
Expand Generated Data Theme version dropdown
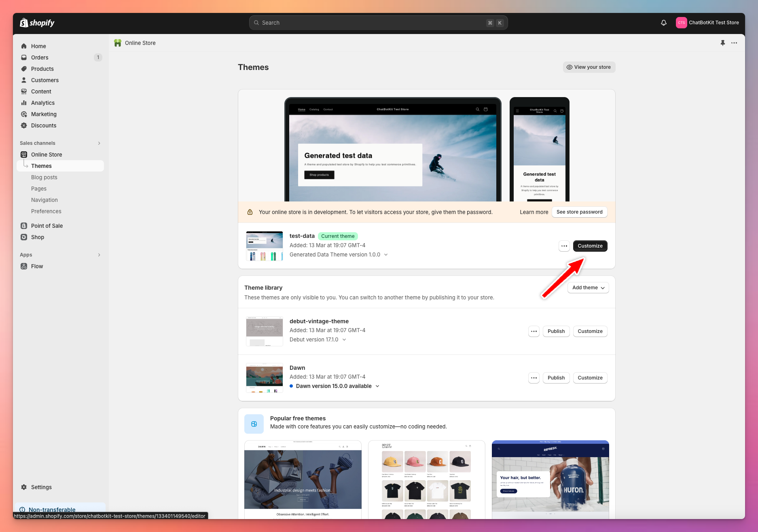coord(386,254)
